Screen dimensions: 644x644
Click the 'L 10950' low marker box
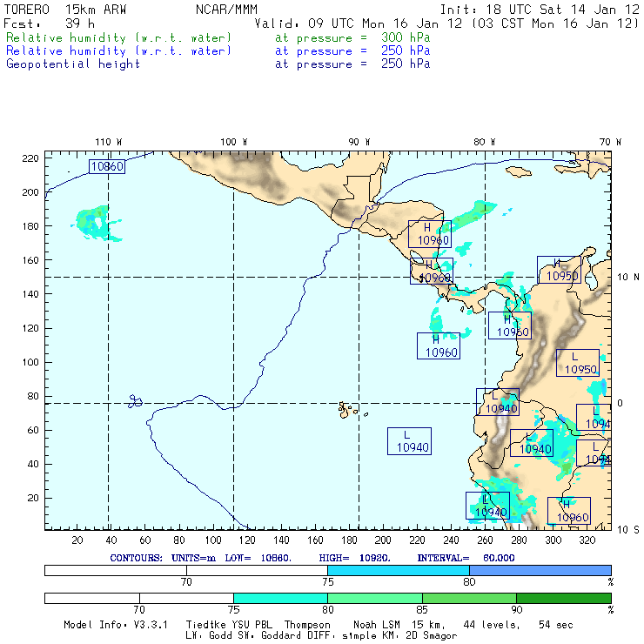click(x=578, y=363)
